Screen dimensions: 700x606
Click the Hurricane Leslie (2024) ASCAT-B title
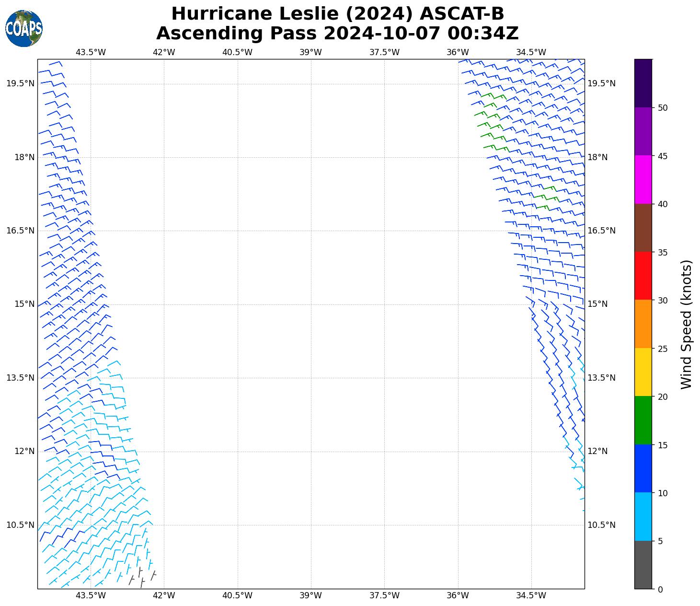337,14
